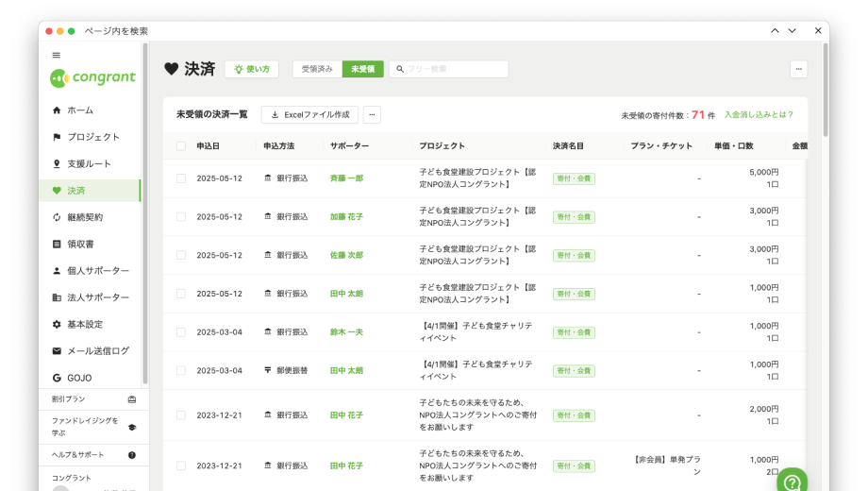Click the サポーター column header

click(x=349, y=145)
